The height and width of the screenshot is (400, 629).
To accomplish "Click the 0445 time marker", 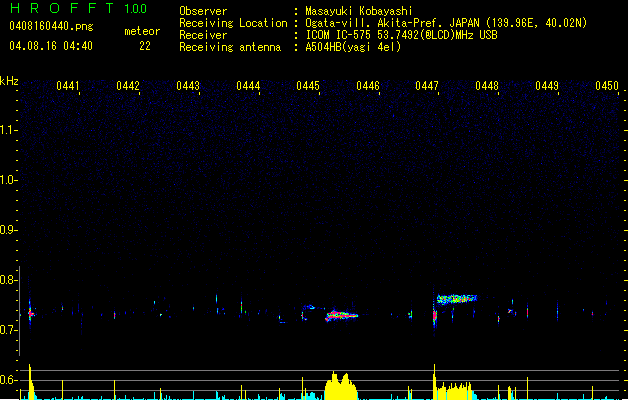I will 308,86.
